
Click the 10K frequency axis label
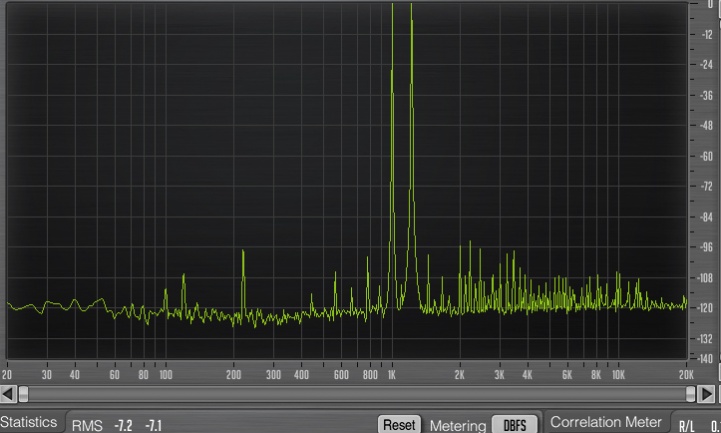click(x=618, y=375)
